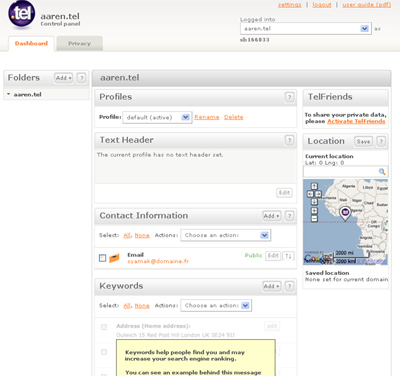This screenshot has height=376, width=400.
Task: Click the Save button in Location panel
Action: coord(363,142)
